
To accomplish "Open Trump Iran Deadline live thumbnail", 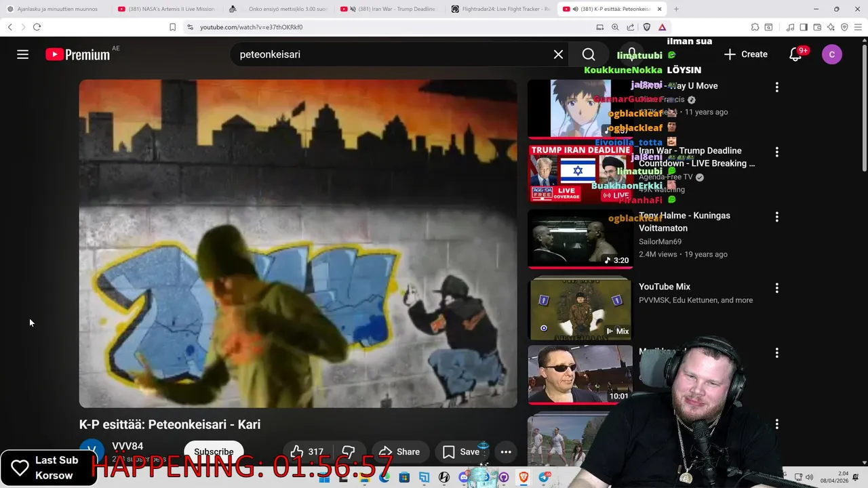I will [580, 174].
